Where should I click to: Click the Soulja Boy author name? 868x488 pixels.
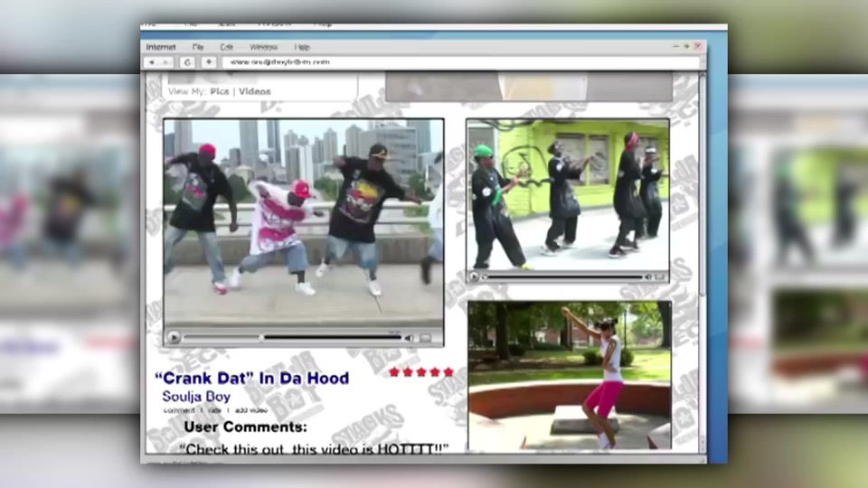pos(196,396)
